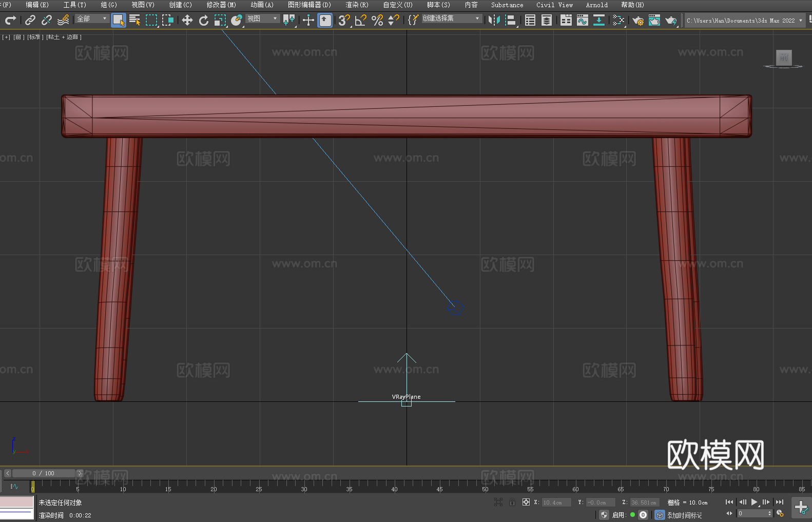Viewport: 812px width, 522px height.
Task: Advance time slider next frame arrow
Action: pyautogui.click(x=80, y=473)
